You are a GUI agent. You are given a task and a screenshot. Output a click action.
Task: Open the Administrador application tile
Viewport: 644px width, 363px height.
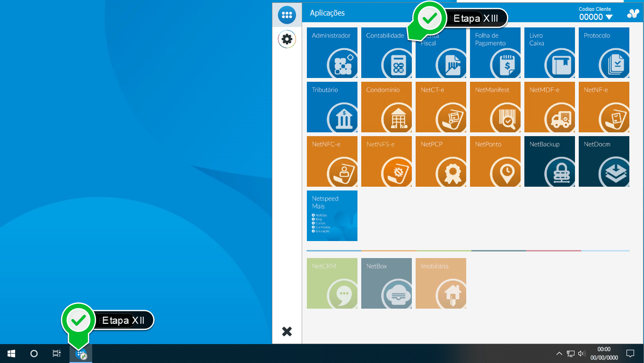(332, 52)
